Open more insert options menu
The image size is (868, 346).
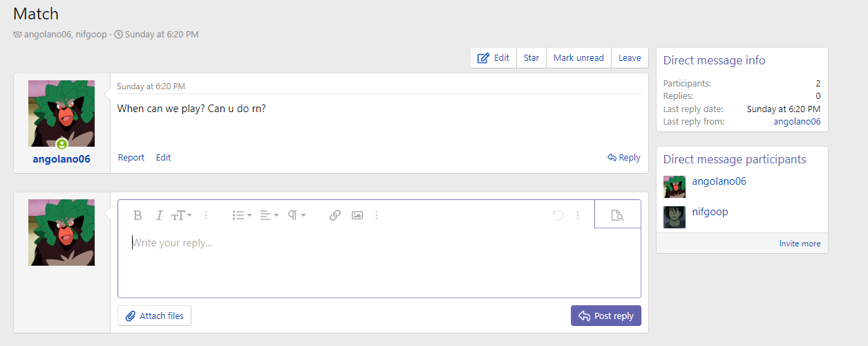coord(377,215)
